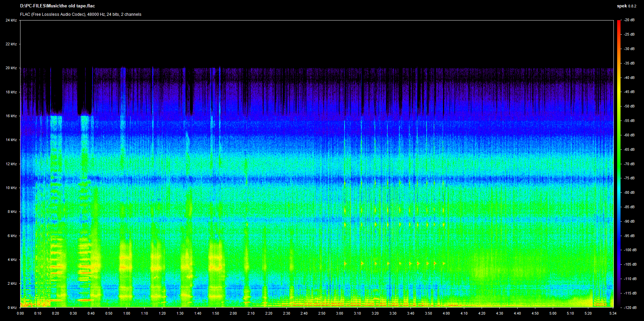
Task: Click the -90 dB scale label
Action: pos(629,221)
